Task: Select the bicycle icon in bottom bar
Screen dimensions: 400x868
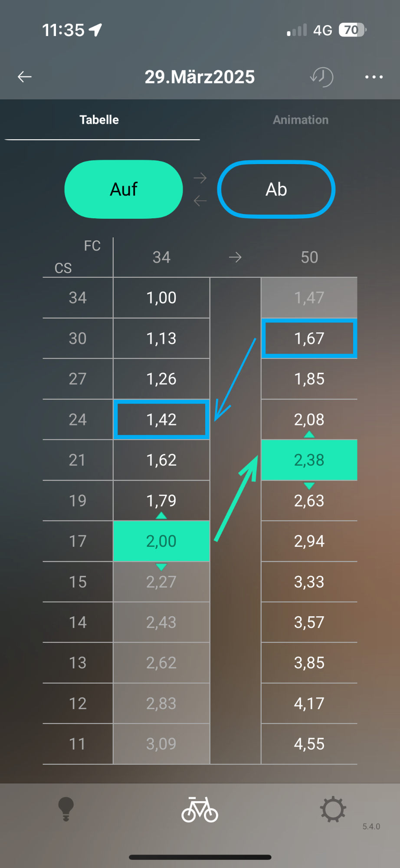Action: (200, 809)
